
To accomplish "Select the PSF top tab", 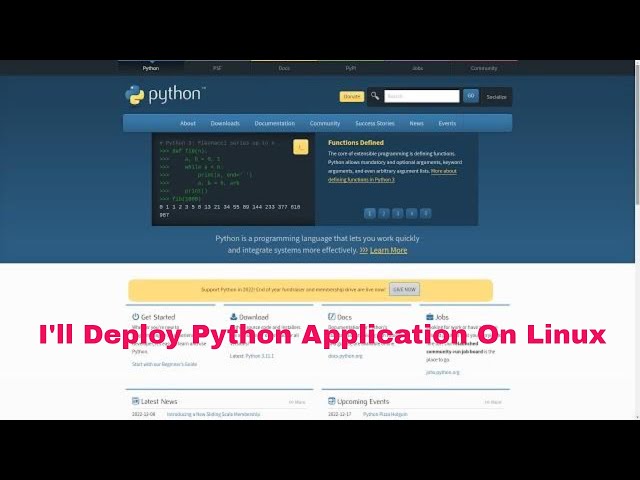I will pos(217,68).
